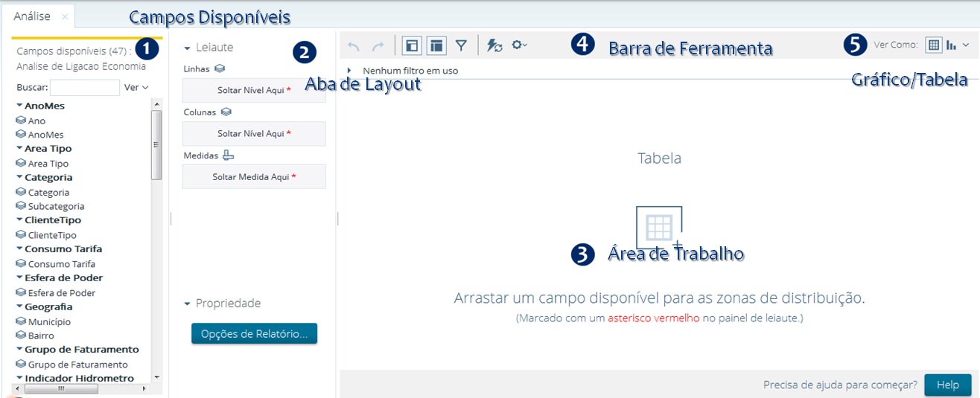
Task: Toggle the filter funnel icon
Action: 462,45
